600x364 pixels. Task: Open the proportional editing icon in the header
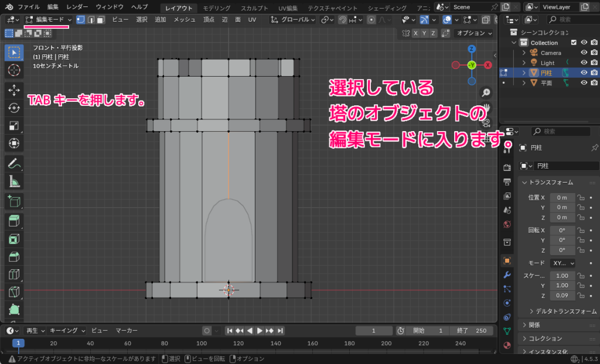point(371,19)
